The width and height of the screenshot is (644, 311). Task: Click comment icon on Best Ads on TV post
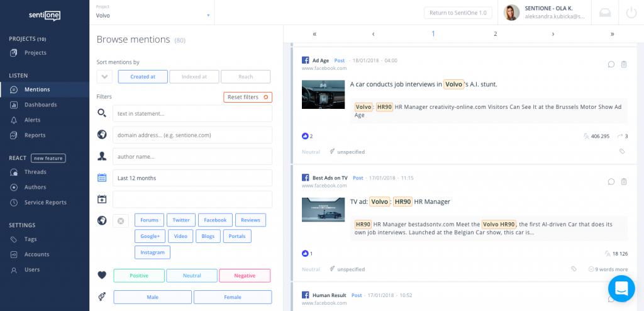click(x=611, y=181)
